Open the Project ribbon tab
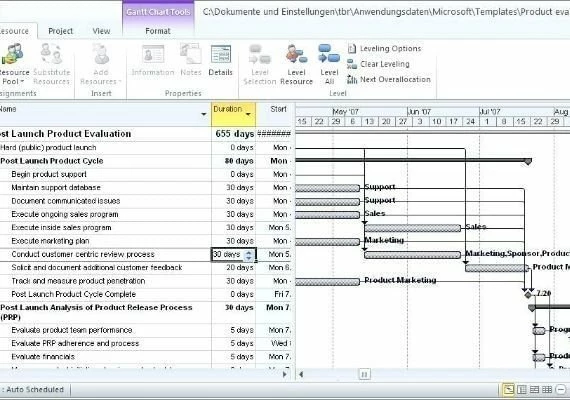The image size is (570, 400). [x=60, y=31]
